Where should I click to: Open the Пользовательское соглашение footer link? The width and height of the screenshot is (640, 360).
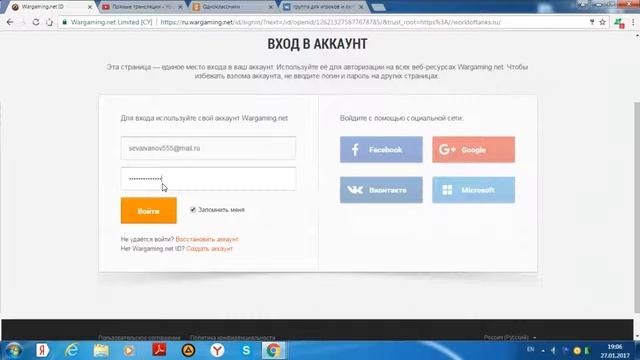pos(139,338)
